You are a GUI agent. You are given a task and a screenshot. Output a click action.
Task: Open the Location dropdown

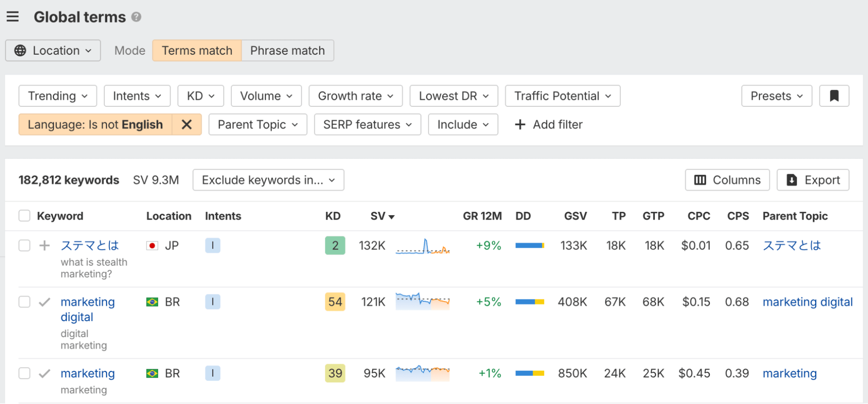click(53, 51)
